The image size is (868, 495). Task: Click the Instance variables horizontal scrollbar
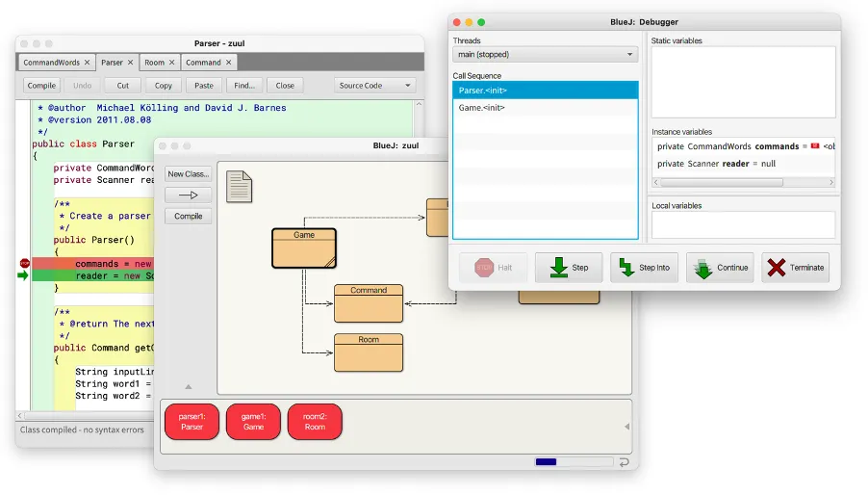click(722, 182)
